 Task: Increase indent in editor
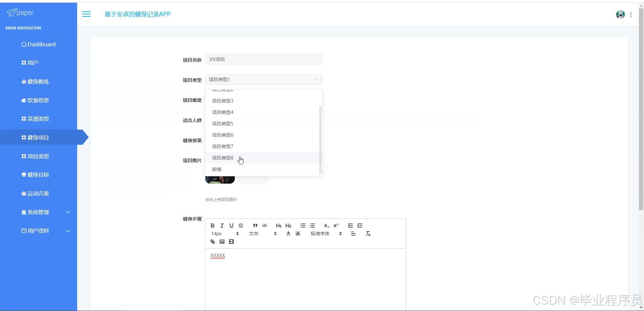point(360,226)
